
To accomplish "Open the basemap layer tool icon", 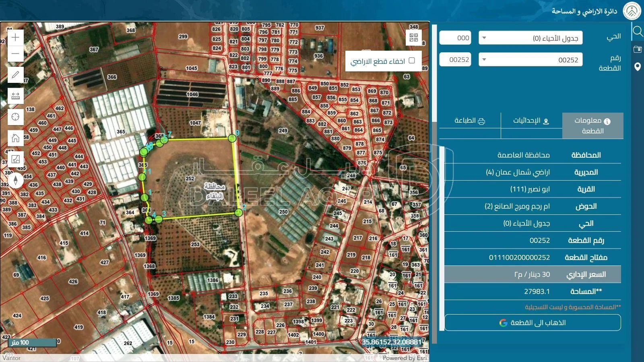I will (x=15, y=159).
